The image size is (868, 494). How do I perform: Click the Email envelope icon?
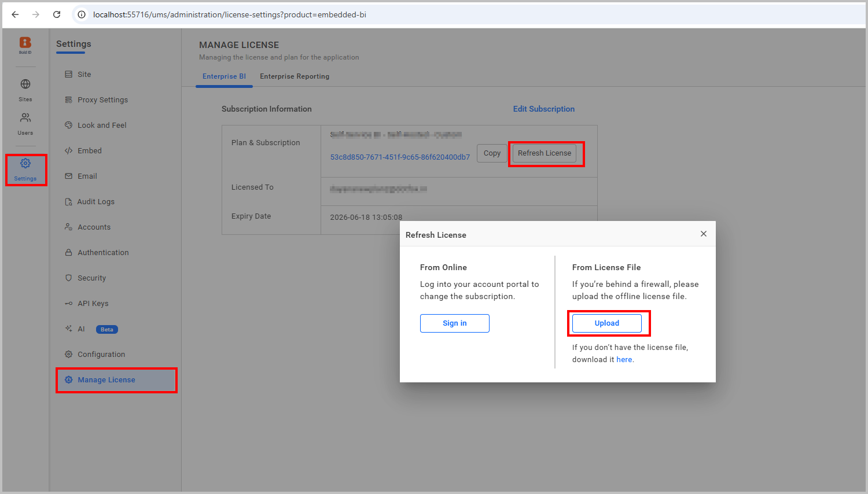click(69, 176)
